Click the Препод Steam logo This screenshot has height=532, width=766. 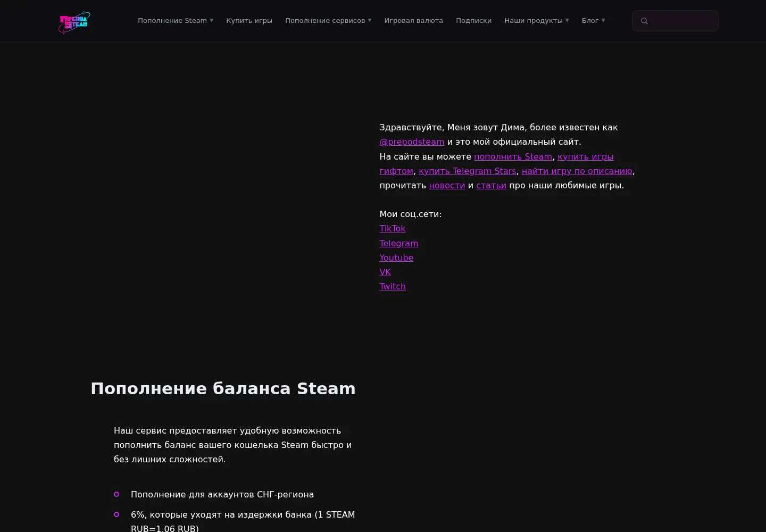click(x=74, y=22)
